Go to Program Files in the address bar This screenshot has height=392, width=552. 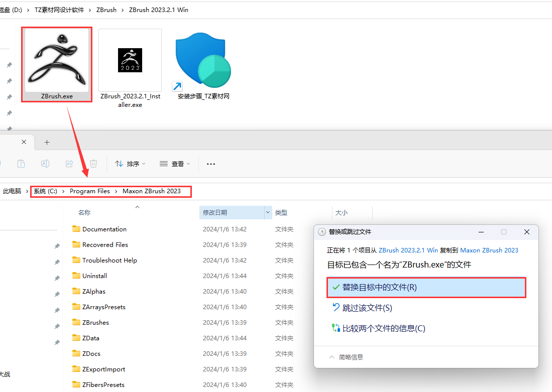(90, 191)
